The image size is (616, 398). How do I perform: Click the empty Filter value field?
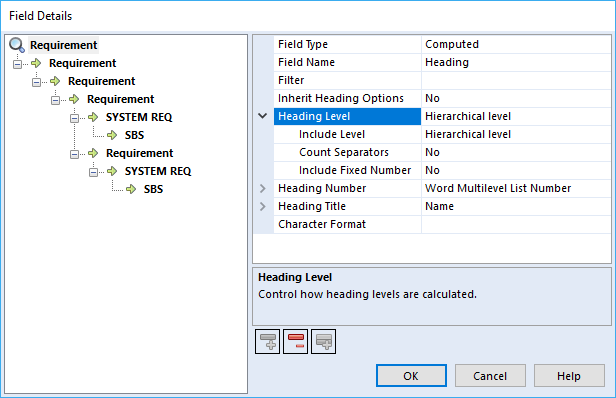tap(516, 80)
